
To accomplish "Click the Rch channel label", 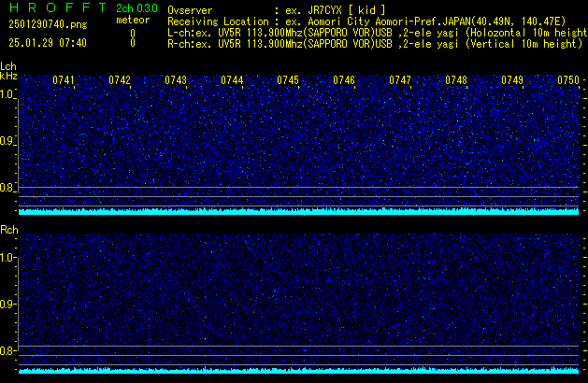I will (x=9, y=230).
